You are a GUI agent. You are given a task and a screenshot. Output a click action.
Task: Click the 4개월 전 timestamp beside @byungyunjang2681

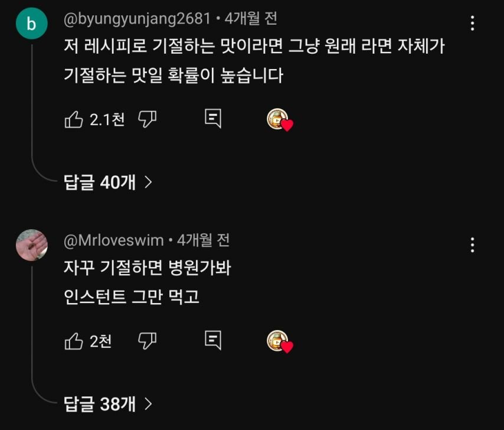click(x=251, y=19)
